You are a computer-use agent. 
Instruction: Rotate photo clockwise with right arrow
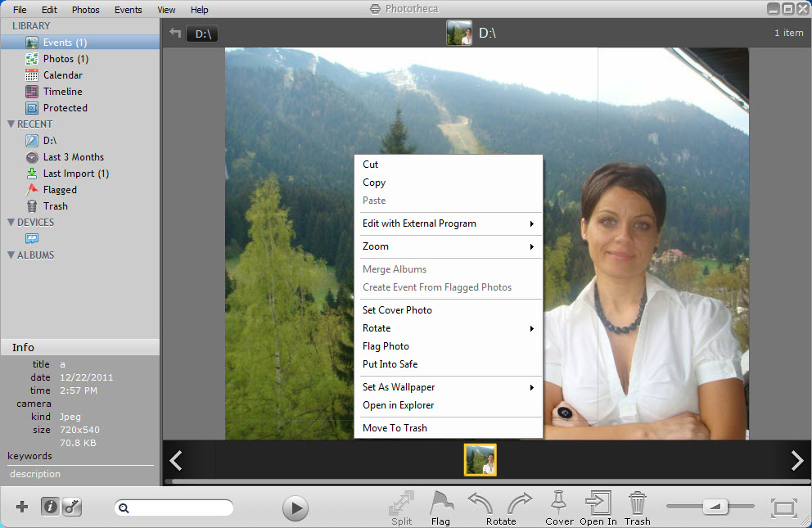tap(520, 503)
